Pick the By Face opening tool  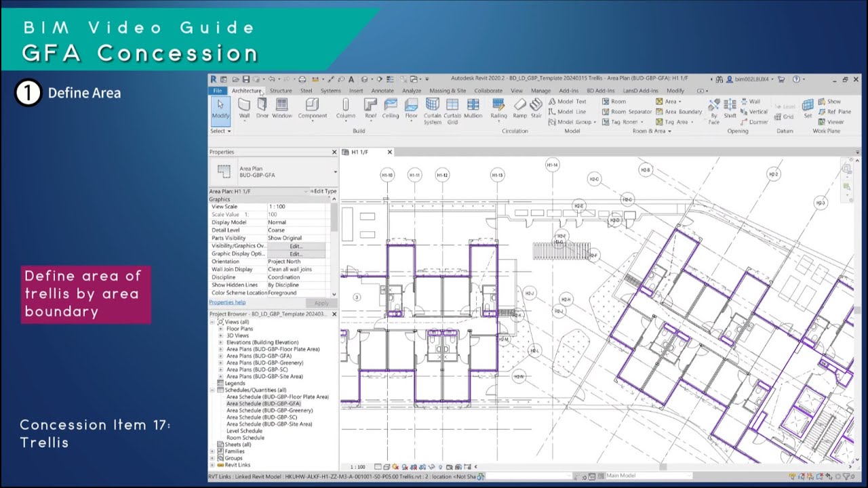(714, 112)
